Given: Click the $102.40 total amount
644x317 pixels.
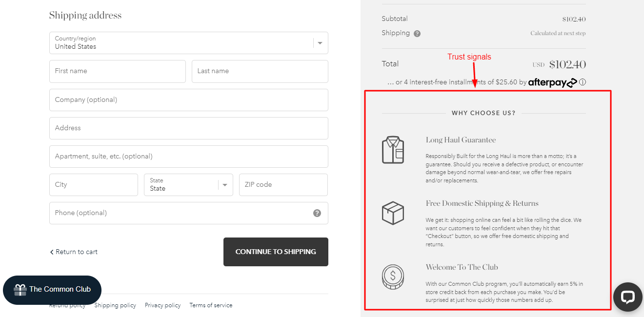Looking at the screenshot, I should pos(567,64).
